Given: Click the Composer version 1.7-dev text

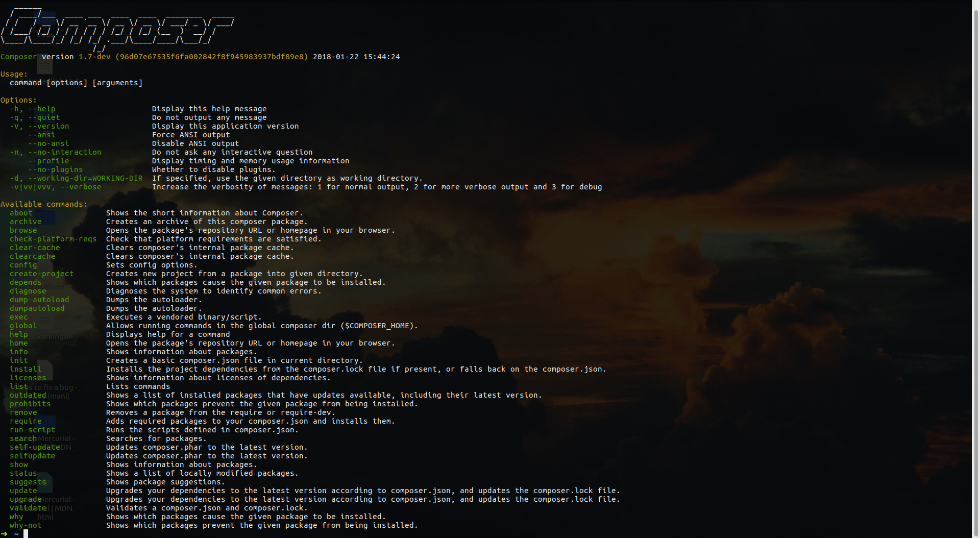Looking at the screenshot, I should pyautogui.click(x=55, y=57).
